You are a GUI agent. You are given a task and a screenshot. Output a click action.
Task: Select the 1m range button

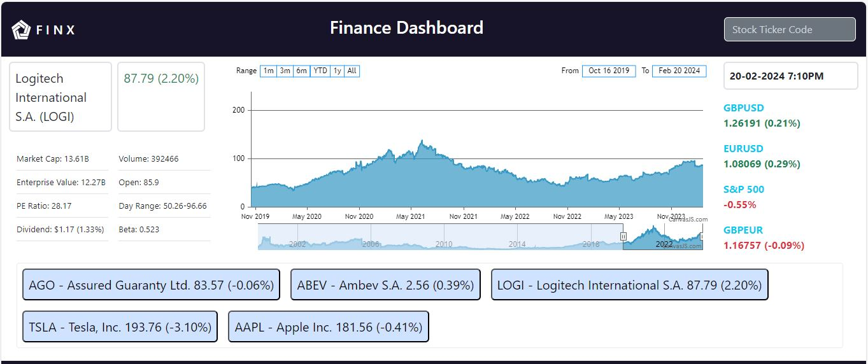coord(269,71)
